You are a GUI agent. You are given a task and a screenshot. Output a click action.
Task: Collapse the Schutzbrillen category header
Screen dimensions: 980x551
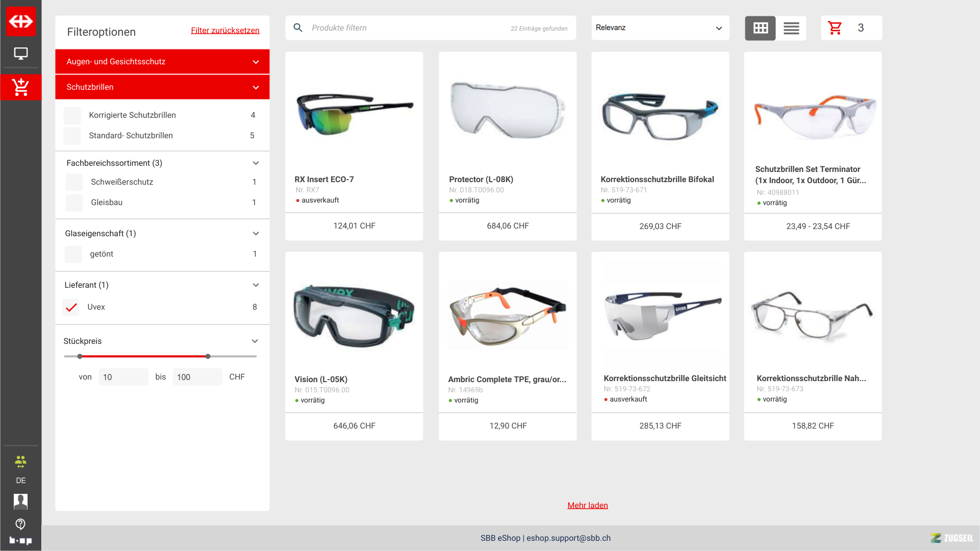256,88
